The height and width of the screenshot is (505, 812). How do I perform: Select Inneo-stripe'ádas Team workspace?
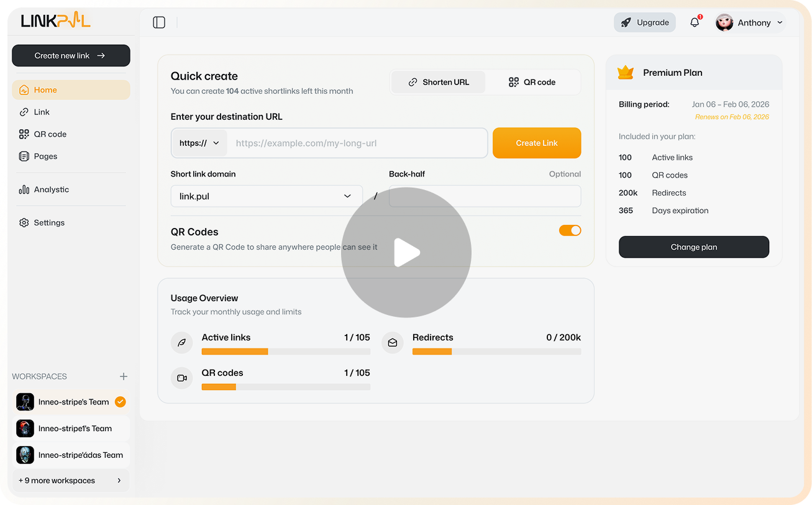(x=71, y=455)
